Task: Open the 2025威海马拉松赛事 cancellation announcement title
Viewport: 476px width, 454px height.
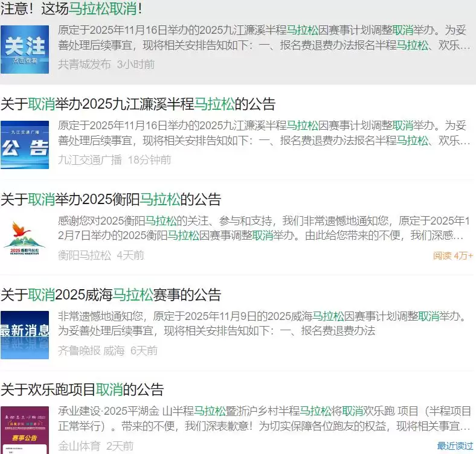Action: (111, 295)
